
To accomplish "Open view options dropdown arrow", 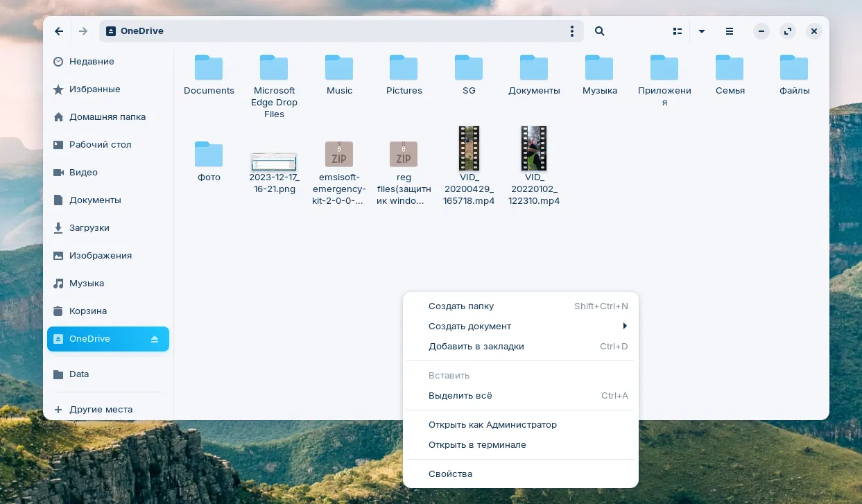I will tap(702, 31).
